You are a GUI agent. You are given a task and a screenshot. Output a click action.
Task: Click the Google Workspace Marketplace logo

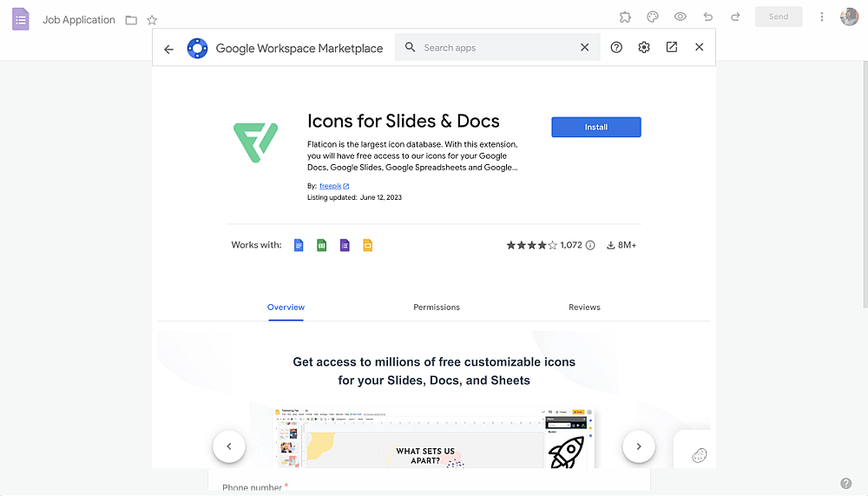pyautogui.click(x=197, y=49)
